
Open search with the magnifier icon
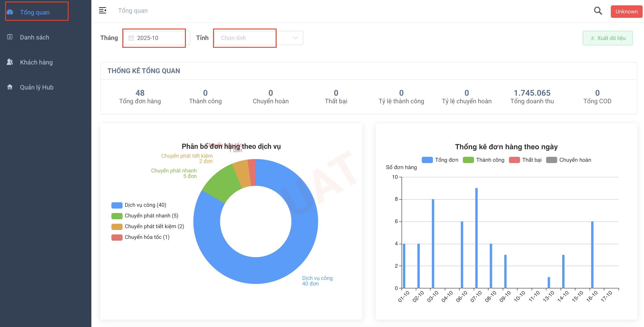pos(598,11)
